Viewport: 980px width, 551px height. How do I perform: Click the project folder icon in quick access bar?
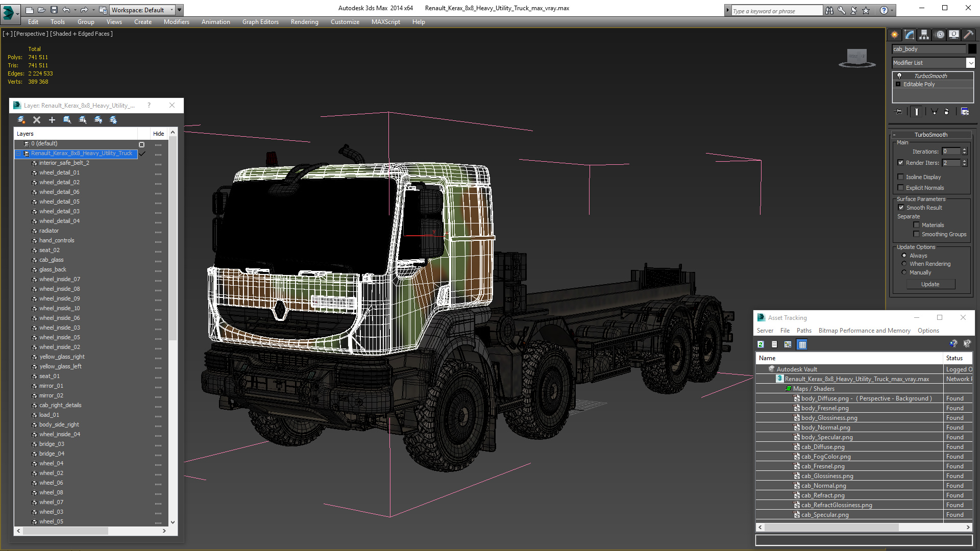[103, 10]
